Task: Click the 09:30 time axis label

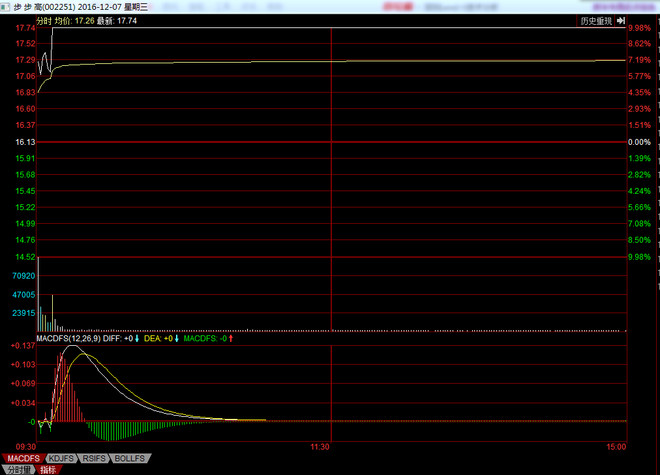Action: click(26, 447)
